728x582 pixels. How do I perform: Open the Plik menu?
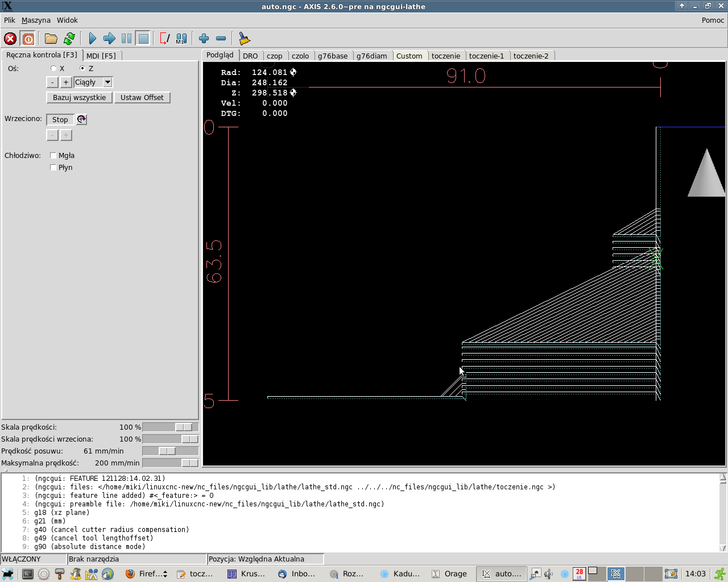pyautogui.click(x=10, y=20)
